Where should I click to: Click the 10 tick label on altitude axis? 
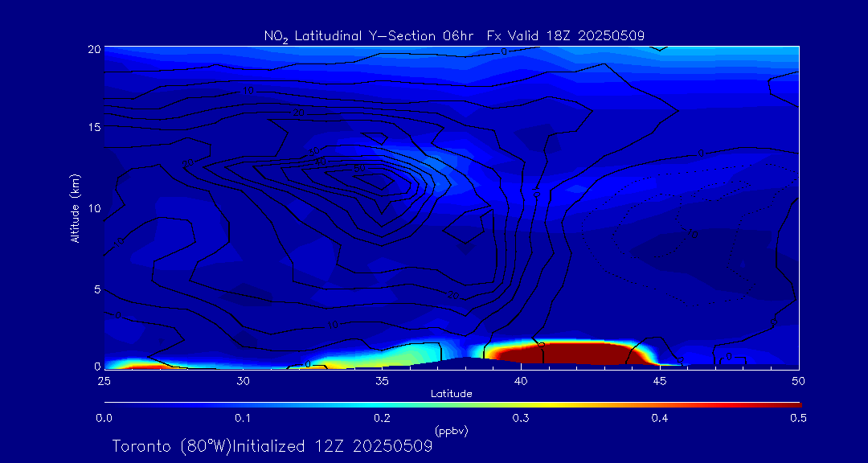(94, 208)
